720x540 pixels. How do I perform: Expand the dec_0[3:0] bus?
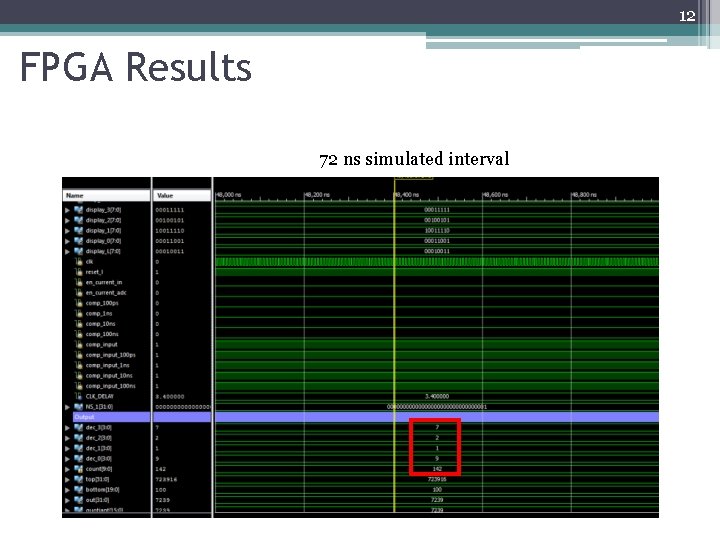[x=68, y=459]
